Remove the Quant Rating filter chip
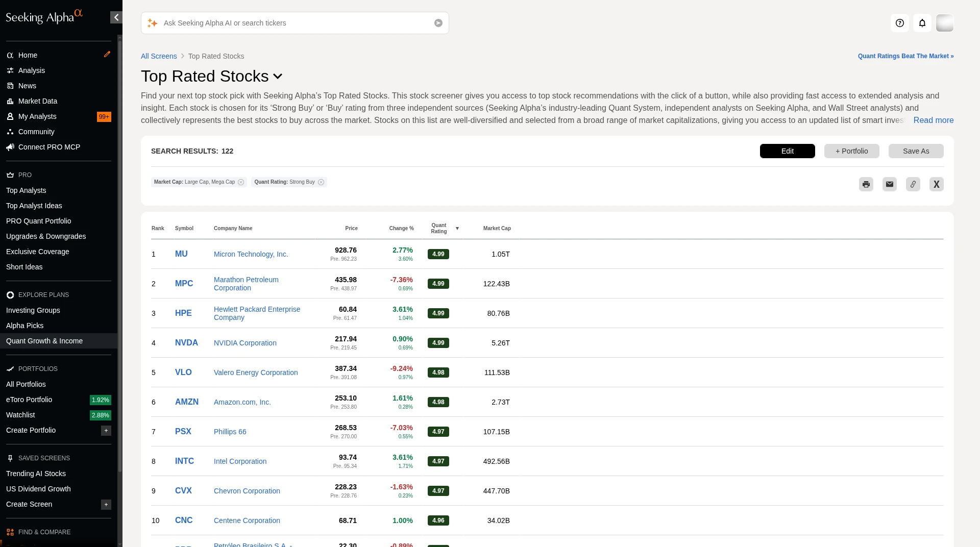 pos(321,182)
